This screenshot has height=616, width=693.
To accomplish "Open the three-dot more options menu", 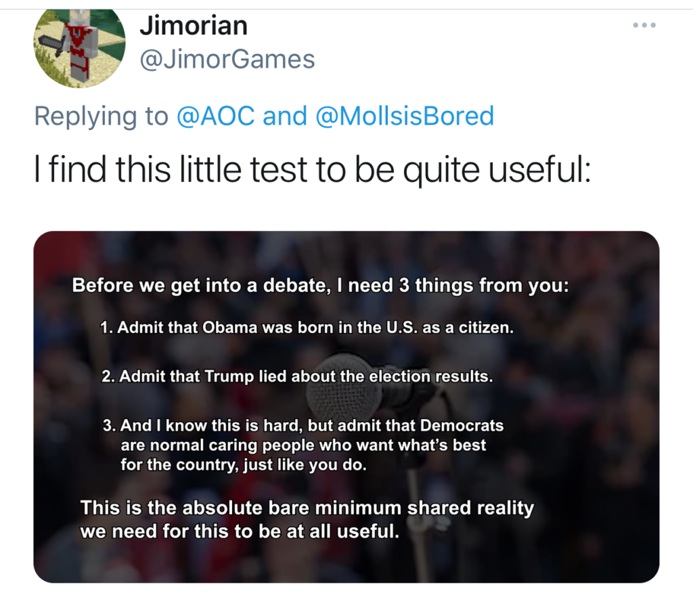I will pos(644,25).
